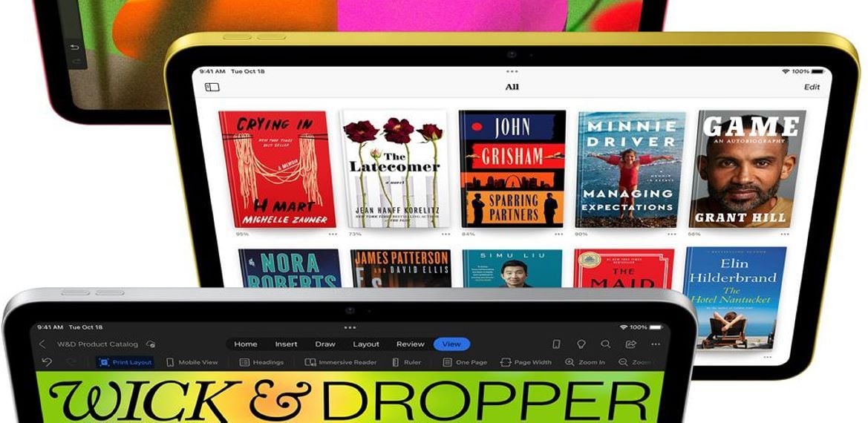This screenshot has width=868, height=423.
Task: Switch to the Insert tab in Word
Action: [286, 344]
